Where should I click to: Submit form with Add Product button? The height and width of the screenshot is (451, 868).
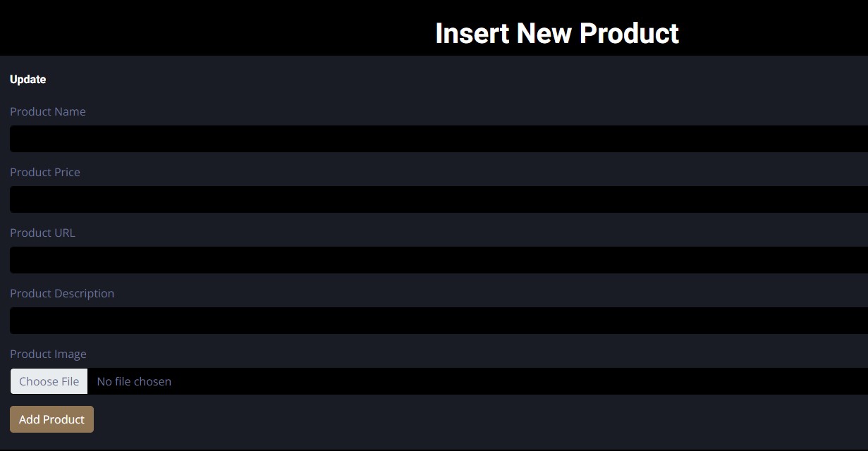(x=51, y=419)
